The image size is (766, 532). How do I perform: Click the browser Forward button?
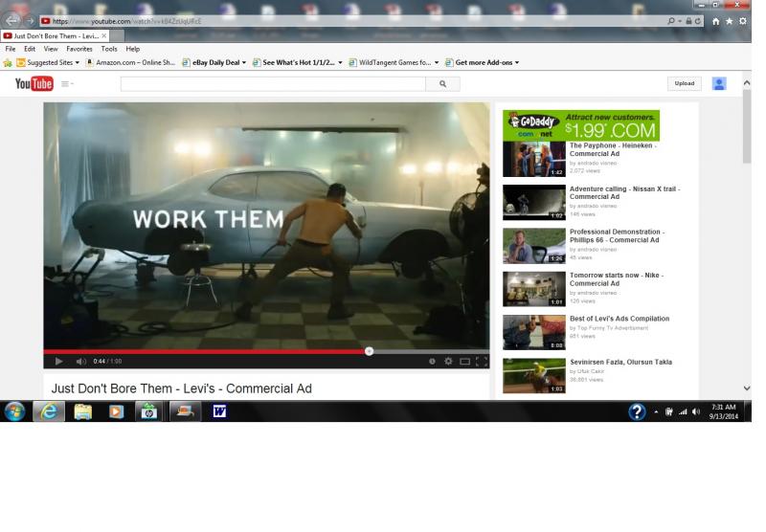[31, 21]
